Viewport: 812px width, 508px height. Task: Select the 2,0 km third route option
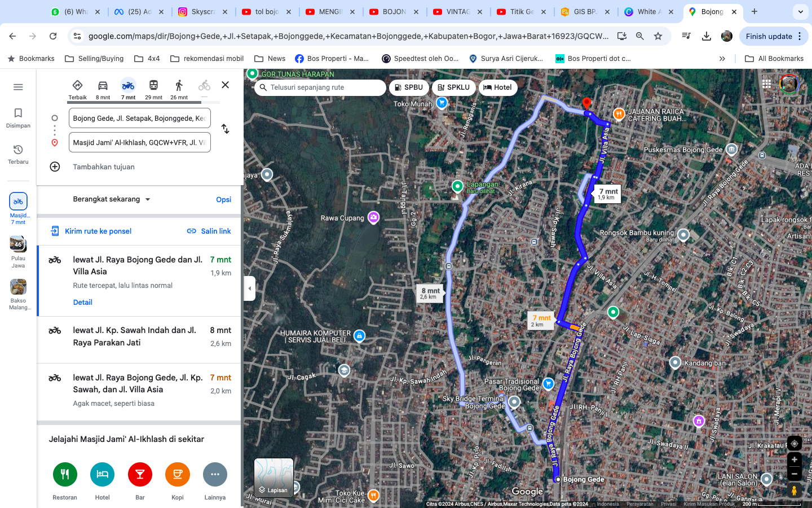pyautogui.click(x=140, y=392)
